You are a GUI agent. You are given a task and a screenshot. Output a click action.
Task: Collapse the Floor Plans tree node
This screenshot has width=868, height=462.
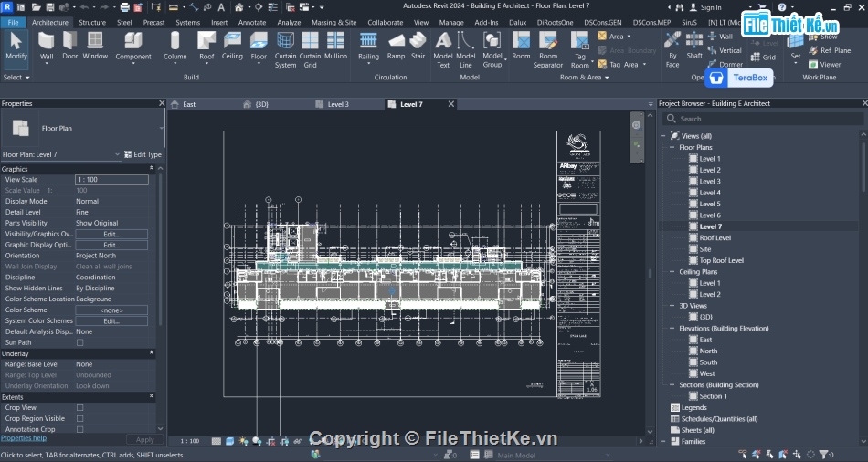click(672, 147)
